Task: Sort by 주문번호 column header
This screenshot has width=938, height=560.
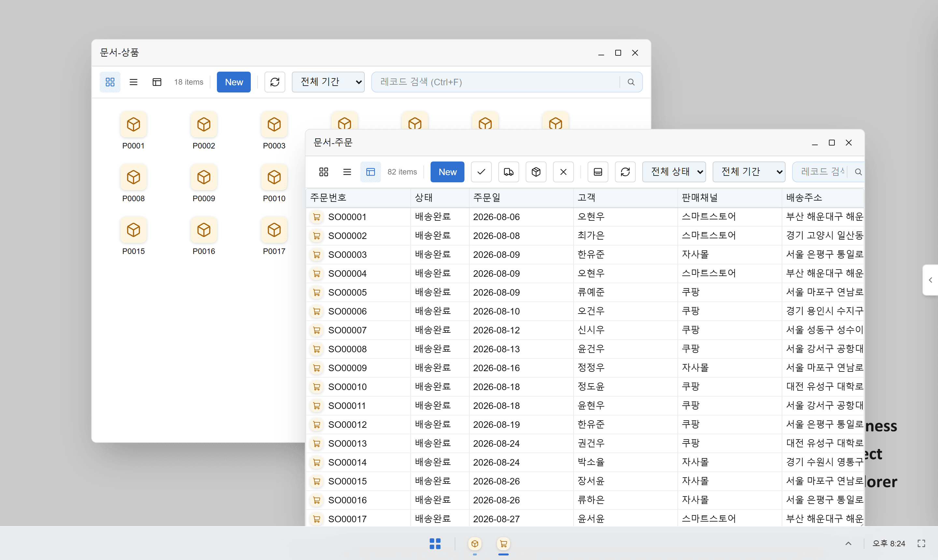Action: pyautogui.click(x=358, y=197)
